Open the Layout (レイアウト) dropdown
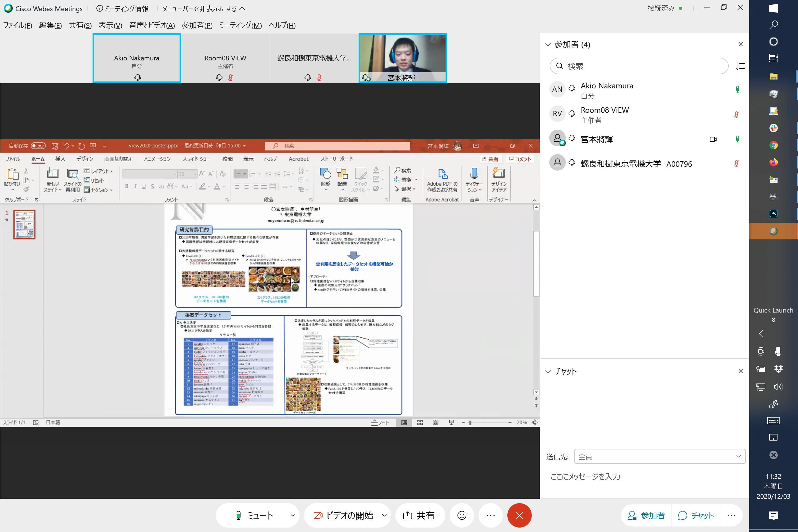The image size is (798, 532). [x=99, y=171]
